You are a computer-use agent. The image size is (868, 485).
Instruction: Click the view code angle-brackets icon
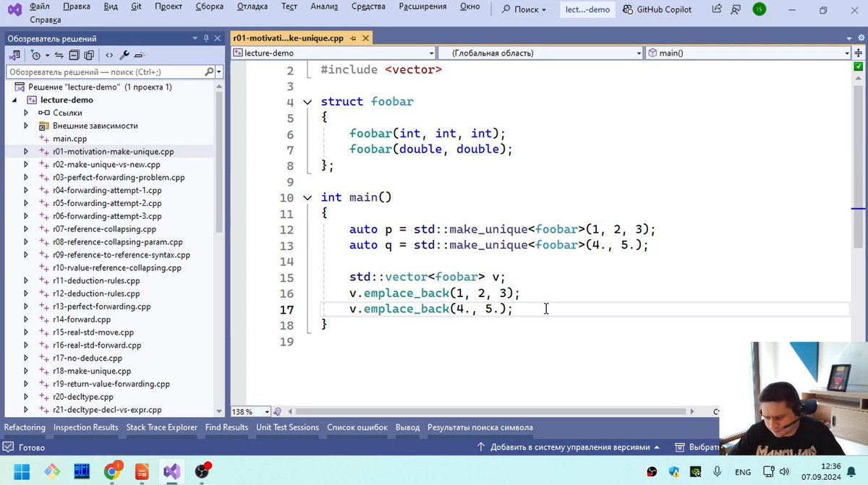pos(109,55)
